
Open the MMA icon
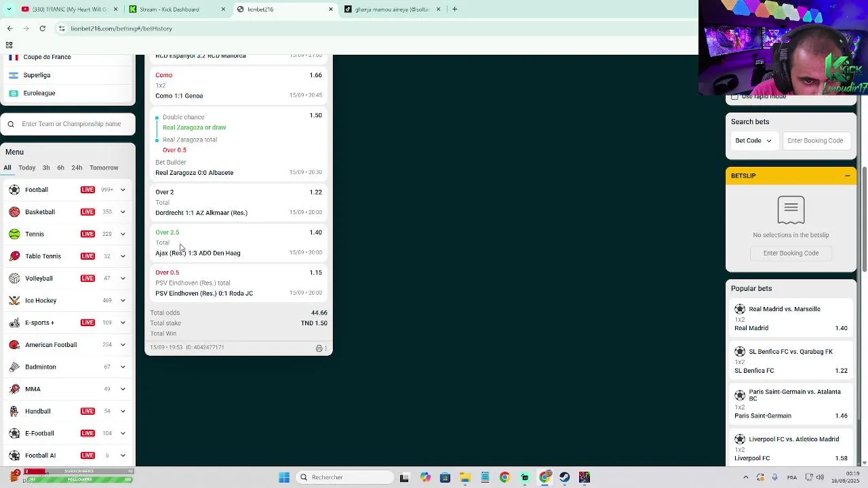(14, 389)
